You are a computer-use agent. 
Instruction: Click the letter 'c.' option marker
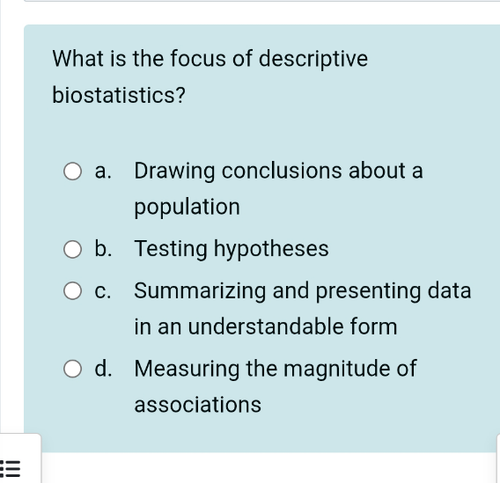(102, 291)
